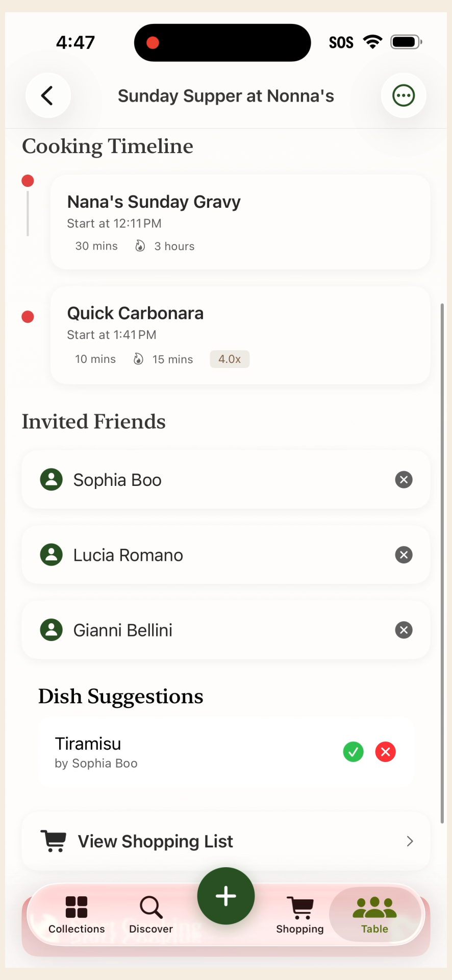The height and width of the screenshot is (980, 452).
Task: Tap the 4.0x scale badge on Carbonara
Action: point(230,359)
